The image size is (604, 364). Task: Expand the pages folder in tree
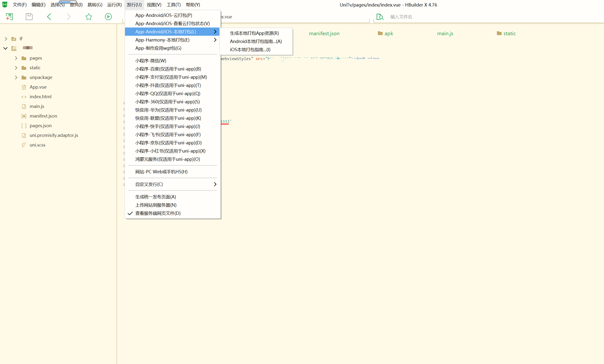(16, 58)
